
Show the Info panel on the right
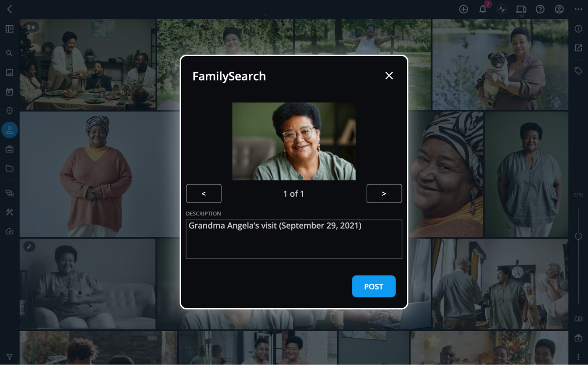(578, 28)
